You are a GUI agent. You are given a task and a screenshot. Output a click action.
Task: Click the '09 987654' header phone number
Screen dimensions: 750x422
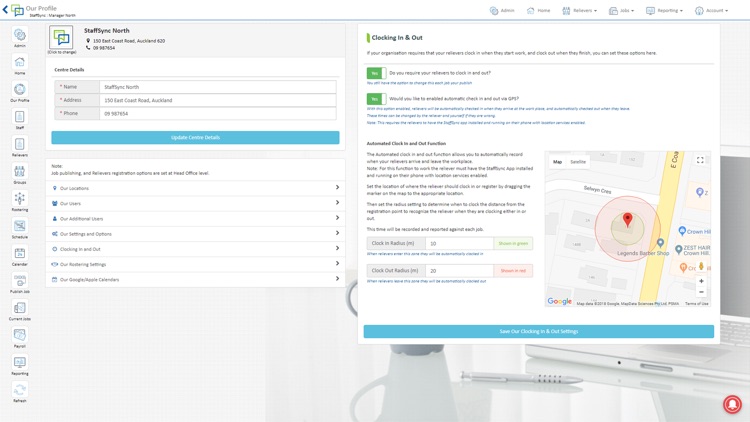click(x=104, y=48)
